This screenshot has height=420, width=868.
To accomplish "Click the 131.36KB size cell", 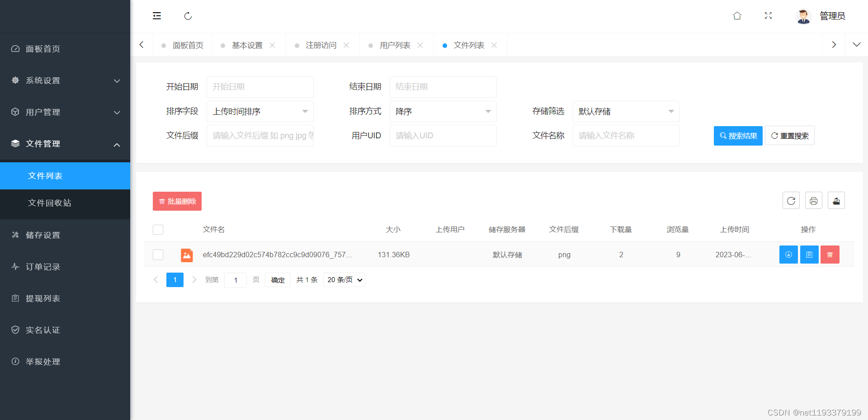I will pyautogui.click(x=394, y=255).
